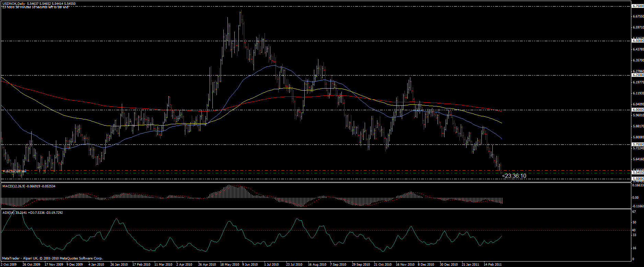Click the <23:36:10 countdown timer label
The image size is (644, 267).
(514, 176)
